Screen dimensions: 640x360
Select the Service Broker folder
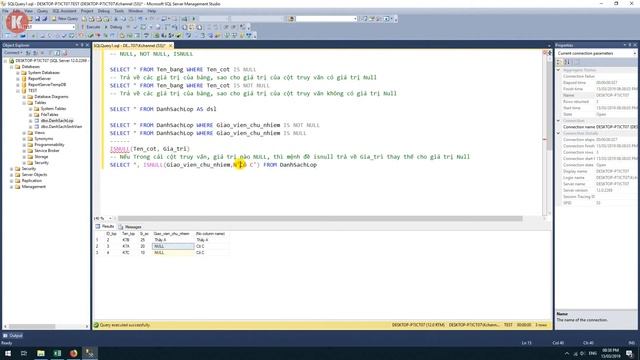(47, 151)
